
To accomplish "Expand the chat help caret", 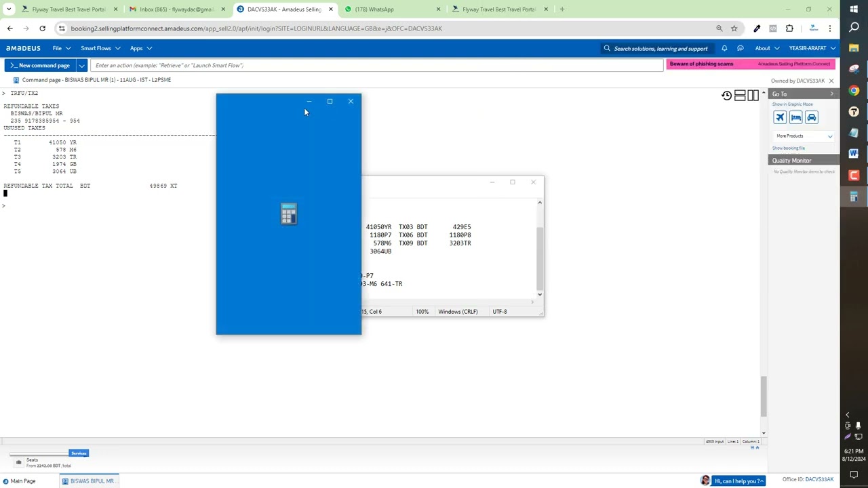I will [x=762, y=481].
